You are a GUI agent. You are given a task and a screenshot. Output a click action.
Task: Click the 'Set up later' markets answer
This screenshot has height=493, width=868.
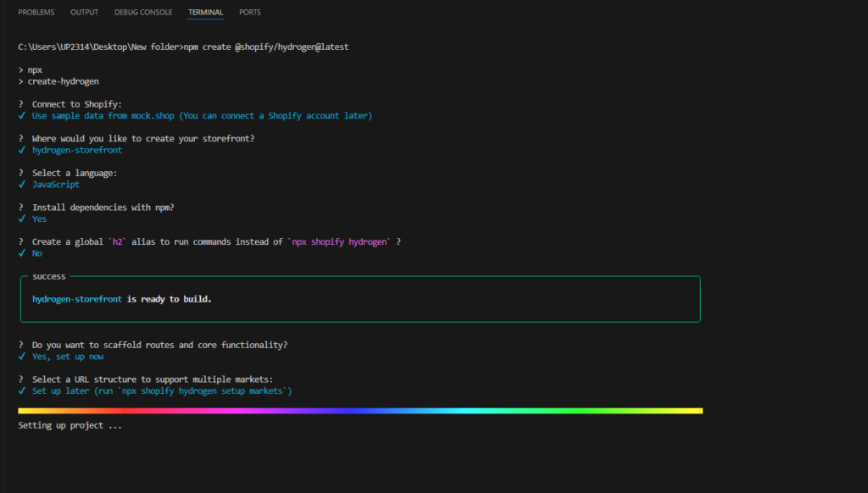tap(162, 391)
